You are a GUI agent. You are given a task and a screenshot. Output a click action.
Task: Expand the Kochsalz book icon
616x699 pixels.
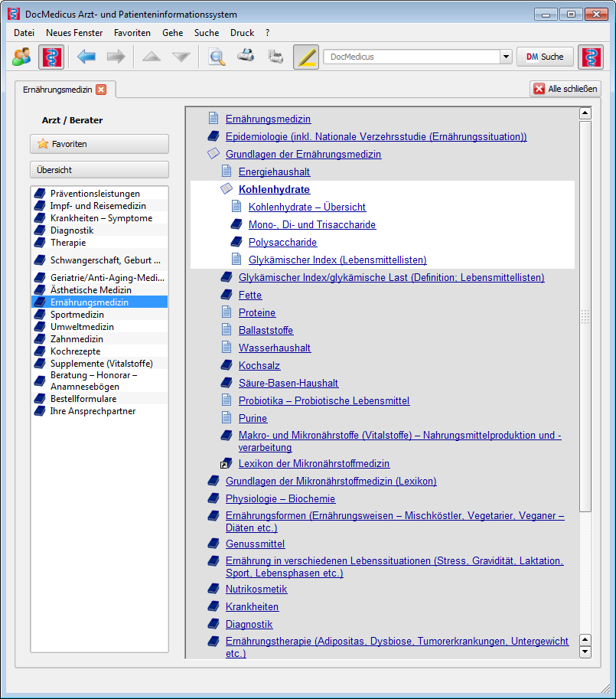click(x=227, y=365)
